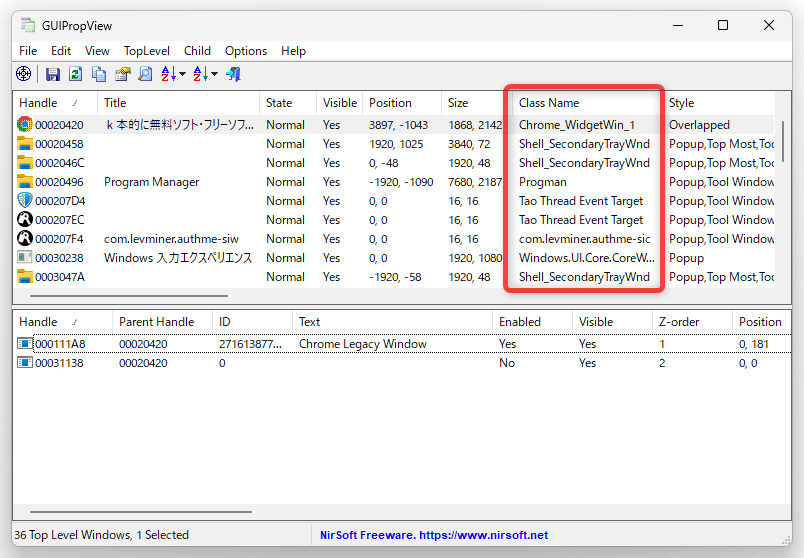Click the Save floppy disk icon

[52, 74]
